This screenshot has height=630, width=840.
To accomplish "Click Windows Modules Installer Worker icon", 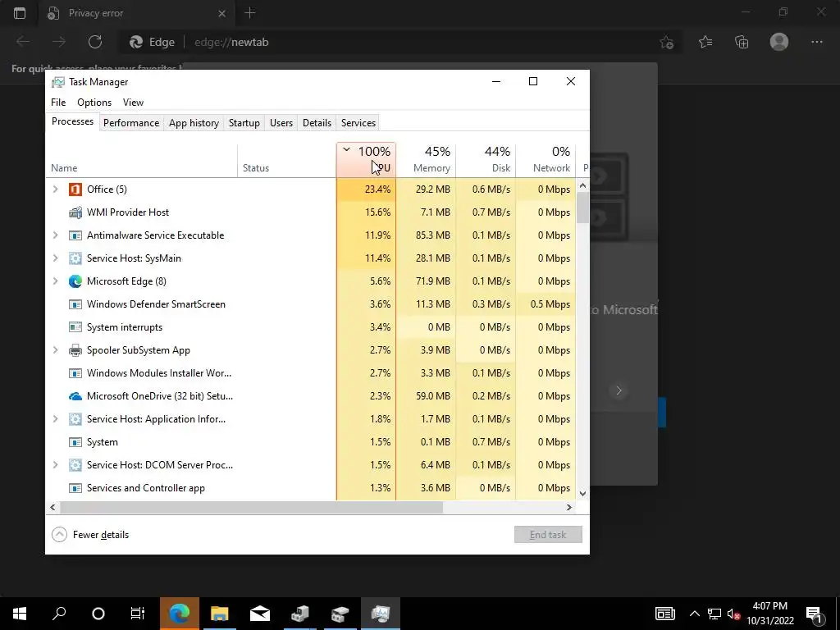I will [x=75, y=373].
